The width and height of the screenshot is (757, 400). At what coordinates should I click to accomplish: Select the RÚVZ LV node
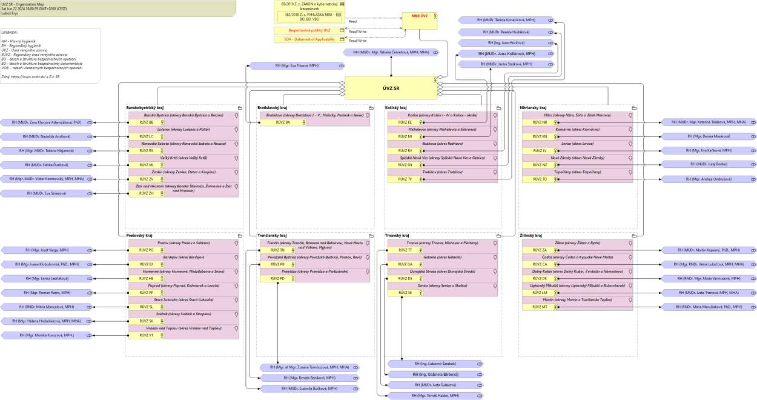[540, 151]
